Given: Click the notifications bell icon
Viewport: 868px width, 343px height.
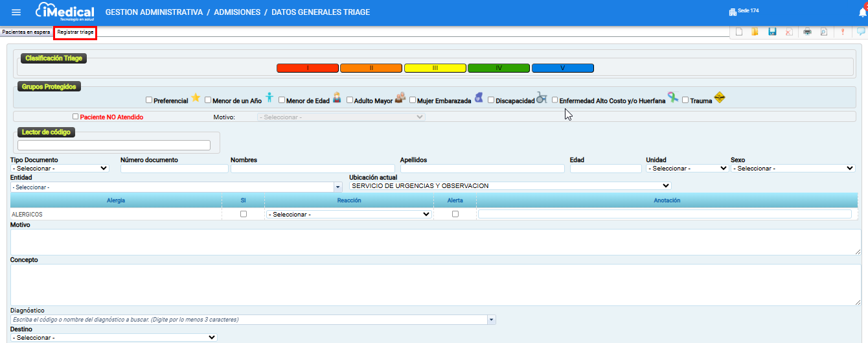Looking at the screenshot, I should point(862,12).
